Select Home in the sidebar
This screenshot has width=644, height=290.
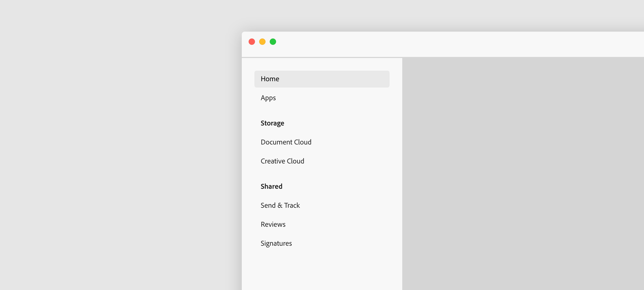click(x=270, y=79)
